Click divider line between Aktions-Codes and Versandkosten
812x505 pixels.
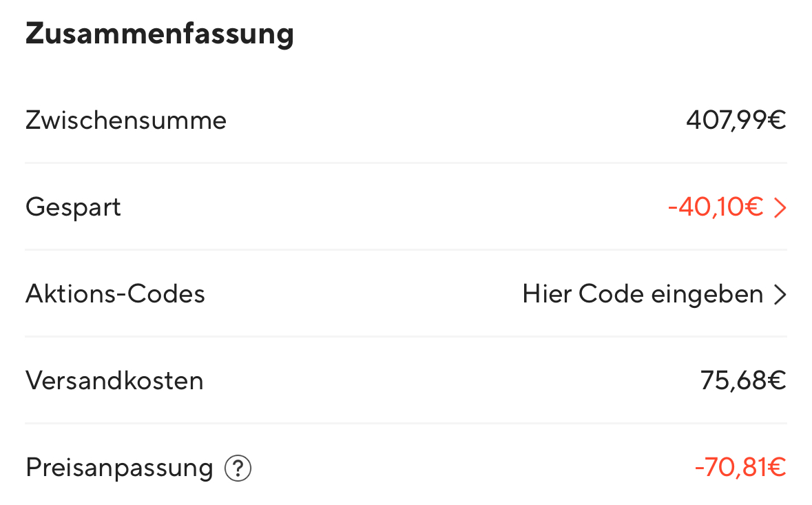pyautogui.click(x=406, y=336)
